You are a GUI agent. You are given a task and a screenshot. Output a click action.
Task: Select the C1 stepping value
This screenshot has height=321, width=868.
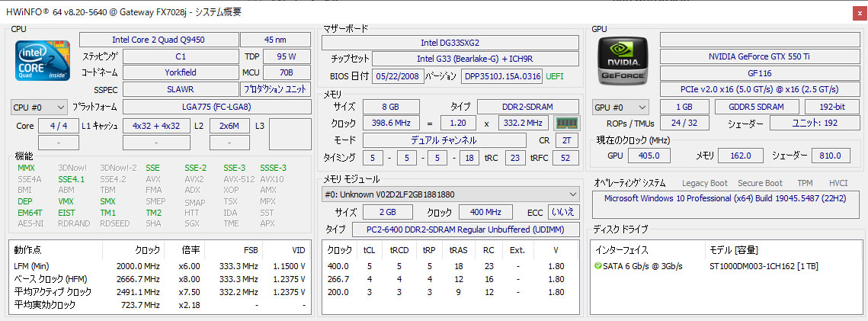(181, 56)
